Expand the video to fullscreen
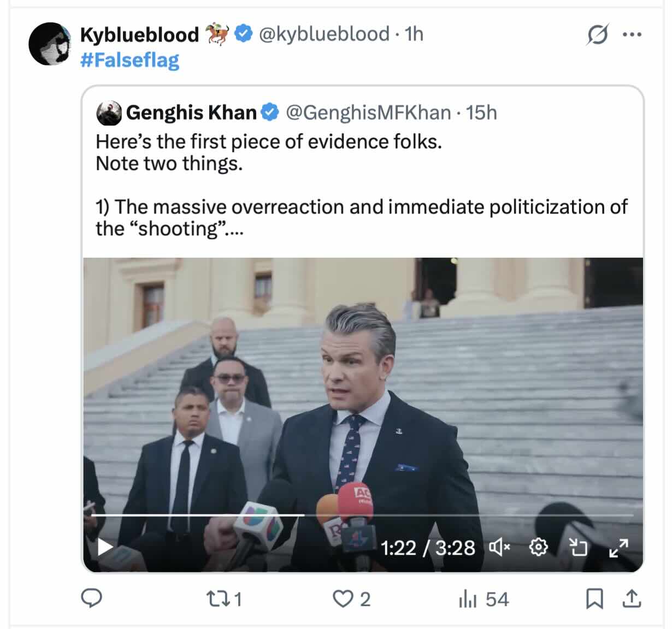This screenshot has height=629, width=672. (x=618, y=547)
